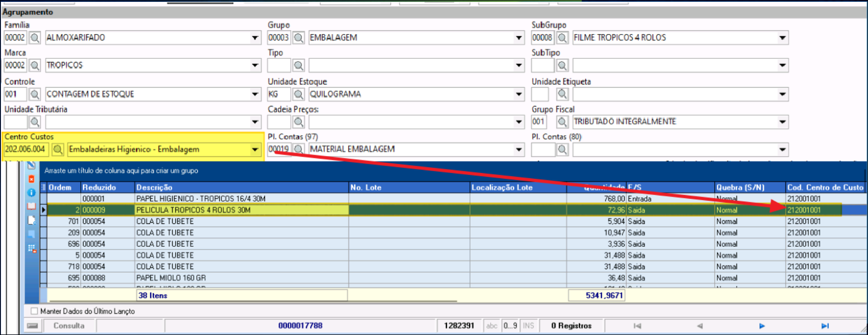Enable Manter Dados do Último Lançto checkbox

pos(34,311)
